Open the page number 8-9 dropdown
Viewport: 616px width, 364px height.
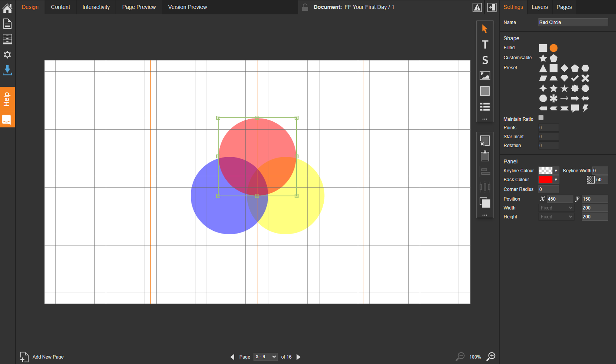click(266, 357)
